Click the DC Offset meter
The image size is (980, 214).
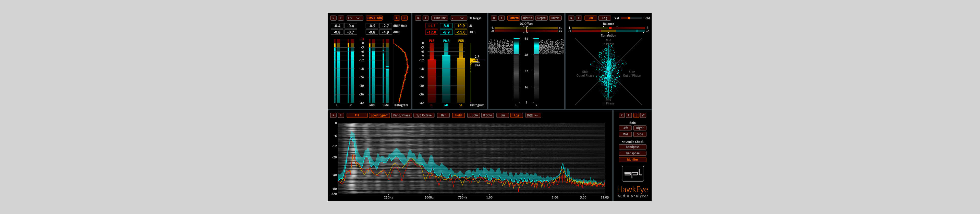pos(526,30)
